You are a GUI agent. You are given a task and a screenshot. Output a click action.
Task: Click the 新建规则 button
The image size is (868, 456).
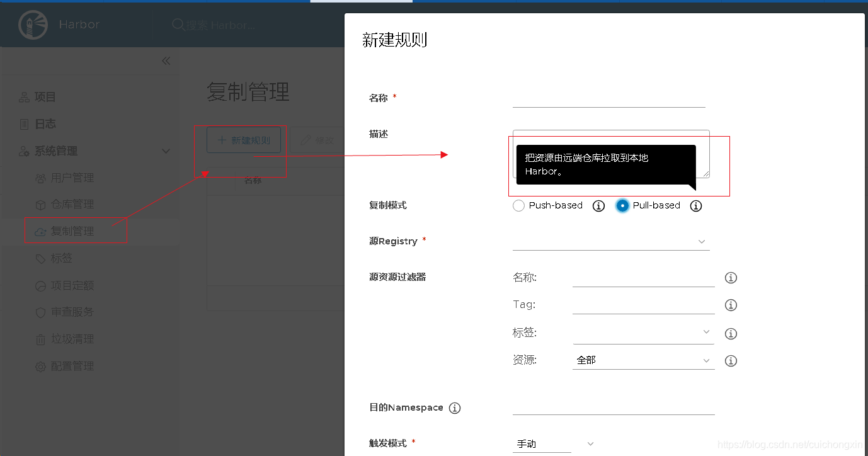point(244,140)
